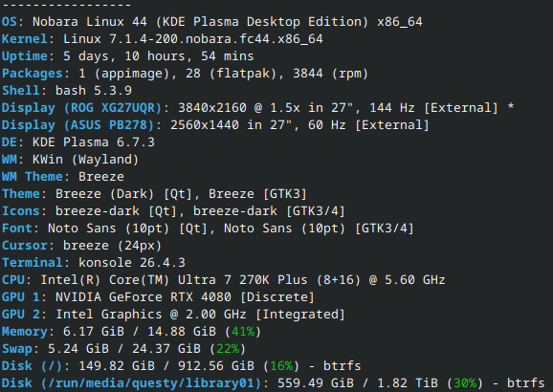Image resolution: width=553 pixels, height=392 pixels.
Task: Click the green 22% swap percentage
Action: pyautogui.click(x=228, y=349)
